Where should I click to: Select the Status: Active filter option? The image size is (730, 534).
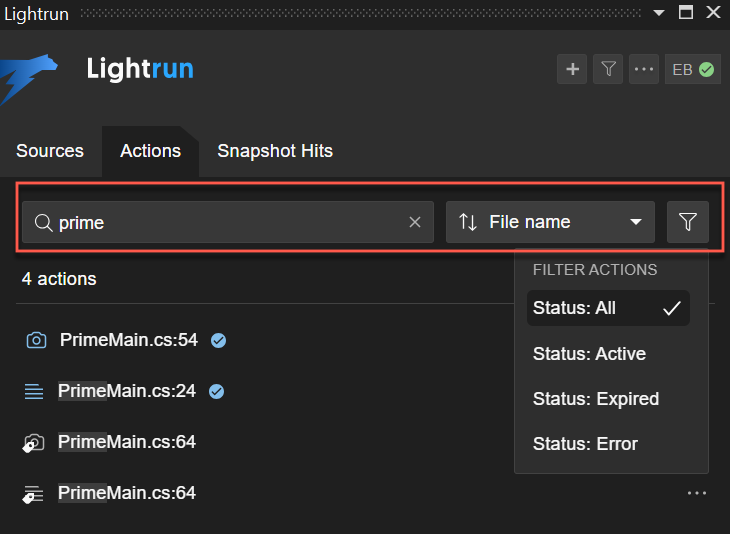tap(589, 354)
